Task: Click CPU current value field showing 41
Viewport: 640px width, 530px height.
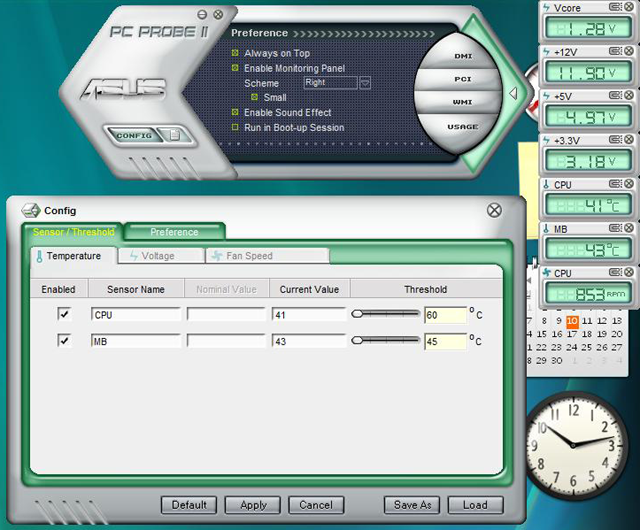Action: [x=309, y=314]
